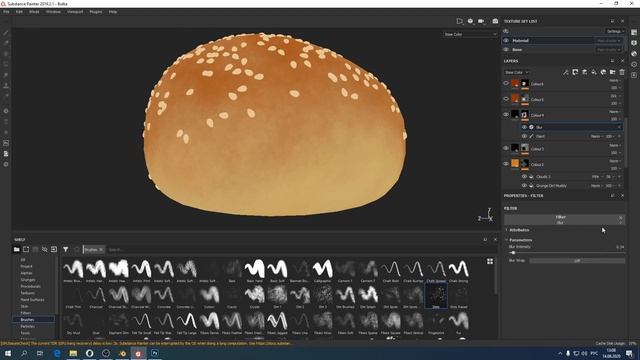640x360 pixels.
Task: Select the Alphas shelf category
Action: [x=27, y=273]
